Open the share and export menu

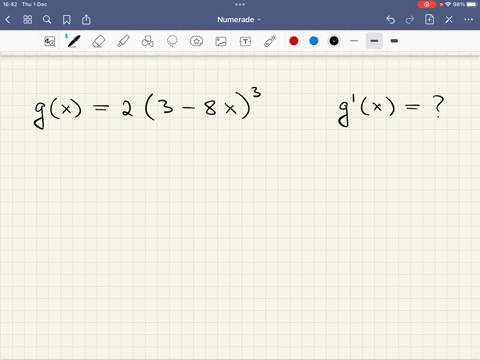click(x=86, y=20)
